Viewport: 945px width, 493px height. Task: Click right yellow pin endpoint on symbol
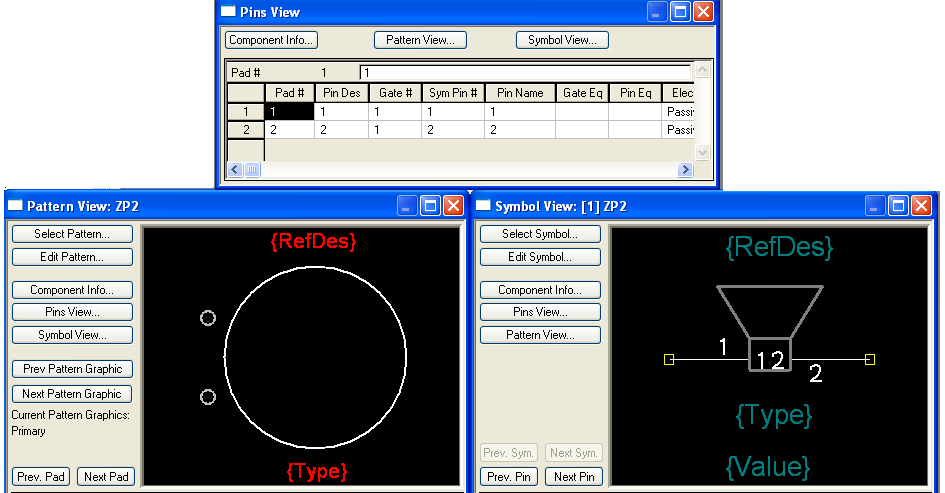[x=870, y=359]
